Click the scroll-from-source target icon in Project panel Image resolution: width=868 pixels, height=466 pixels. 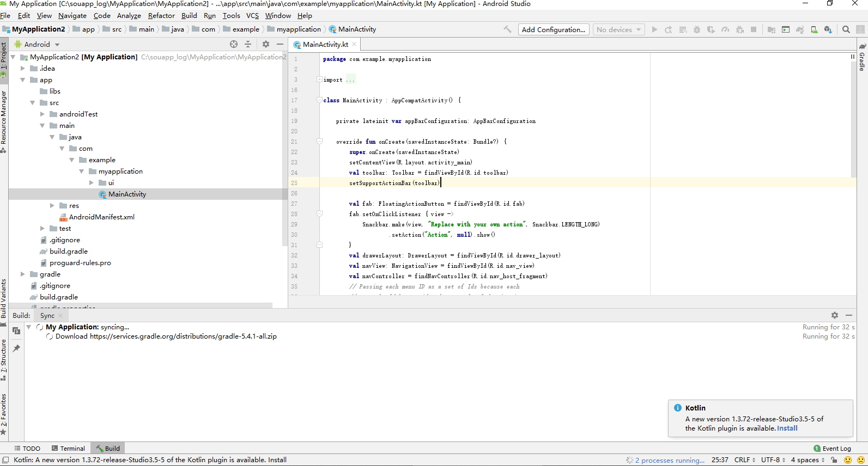[x=234, y=44]
